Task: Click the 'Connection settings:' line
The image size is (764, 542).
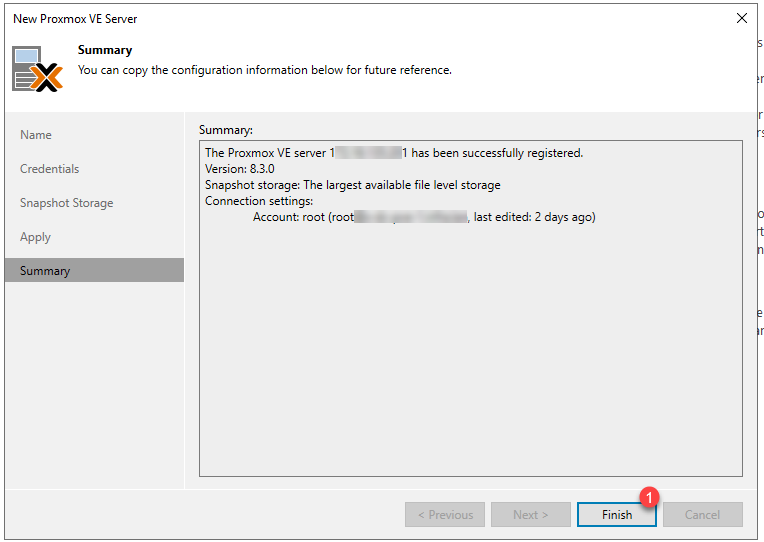Action: 259,201
